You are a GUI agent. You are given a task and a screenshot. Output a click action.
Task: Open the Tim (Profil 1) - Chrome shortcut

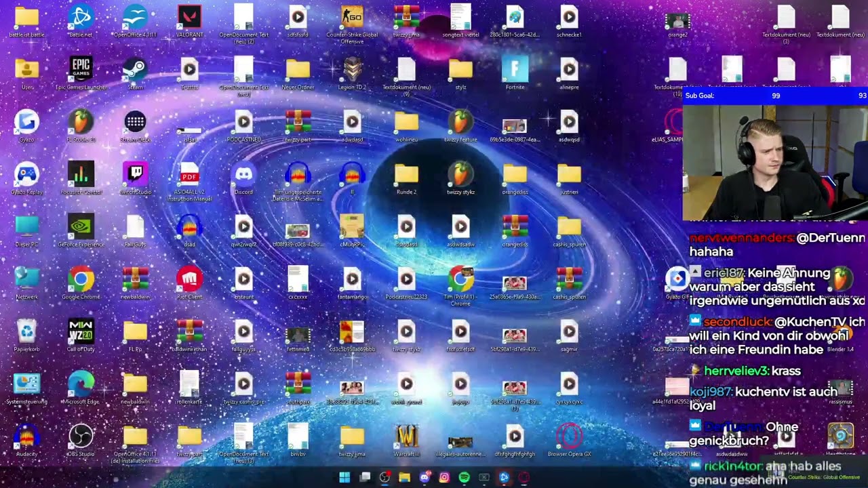point(460,286)
